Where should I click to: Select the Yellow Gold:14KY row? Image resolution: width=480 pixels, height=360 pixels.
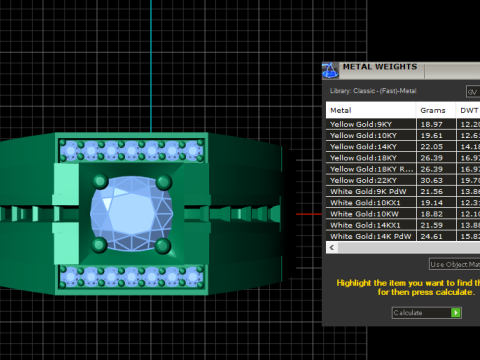[403, 147]
